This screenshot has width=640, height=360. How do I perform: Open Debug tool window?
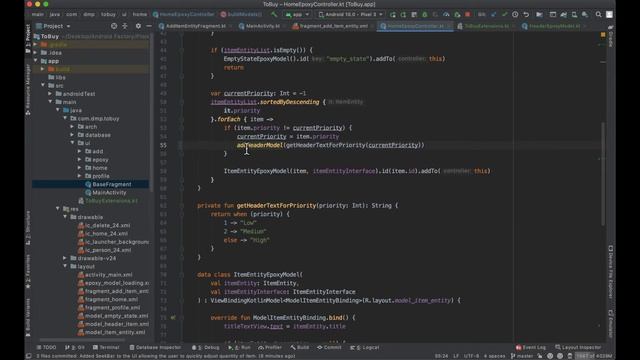[x=206, y=347]
